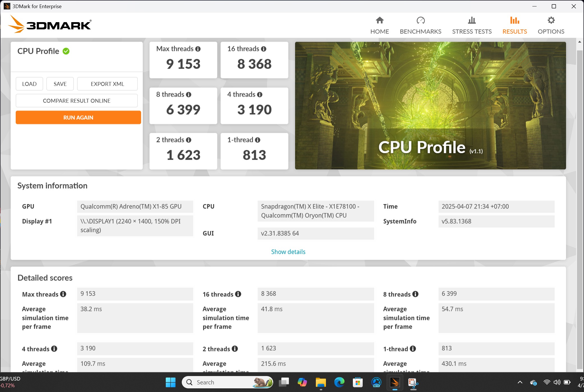Screen dimensions: 584x392
Task: Click the 3DMark taskbar icon
Action: tap(395, 382)
